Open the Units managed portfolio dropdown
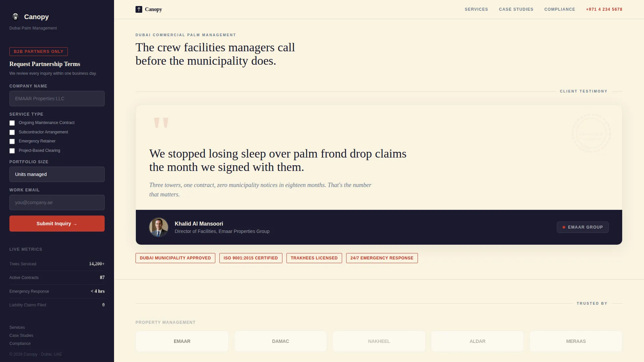 pyautogui.click(x=57, y=174)
